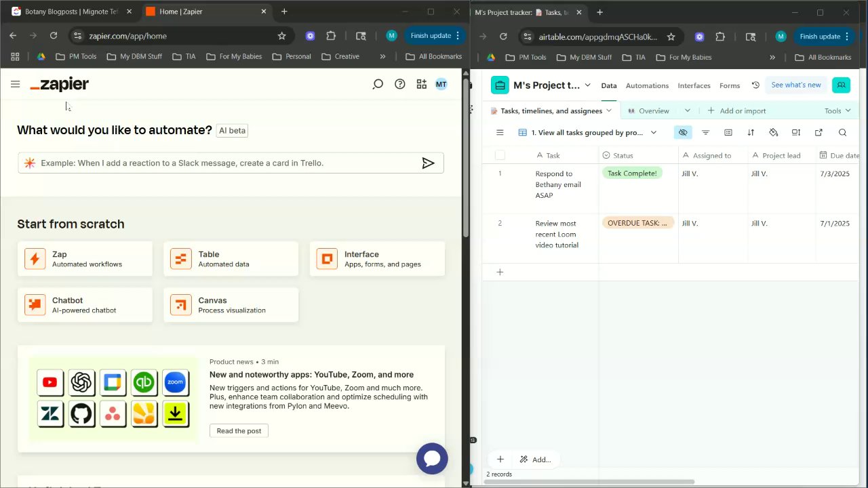The width and height of the screenshot is (868, 488).
Task: Reload the Zapier browser page
Action: (54, 36)
